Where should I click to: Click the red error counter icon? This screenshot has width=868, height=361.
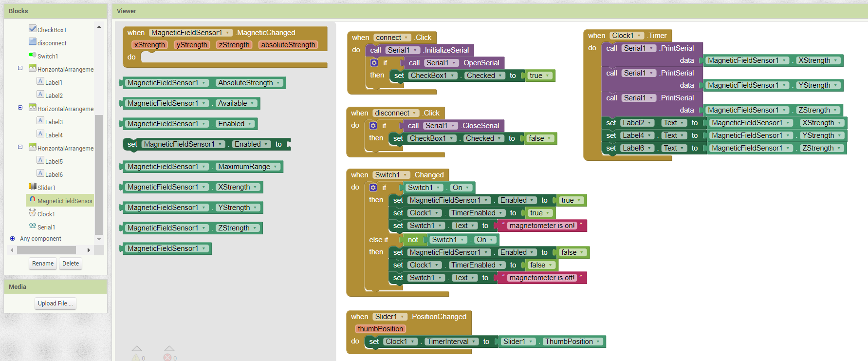click(x=167, y=358)
